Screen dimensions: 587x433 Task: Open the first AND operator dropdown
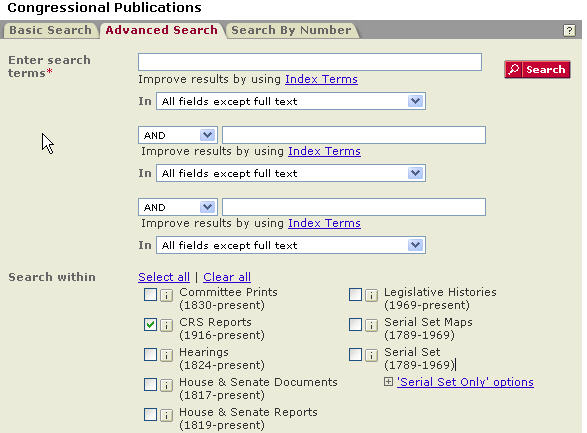(x=178, y=135)
